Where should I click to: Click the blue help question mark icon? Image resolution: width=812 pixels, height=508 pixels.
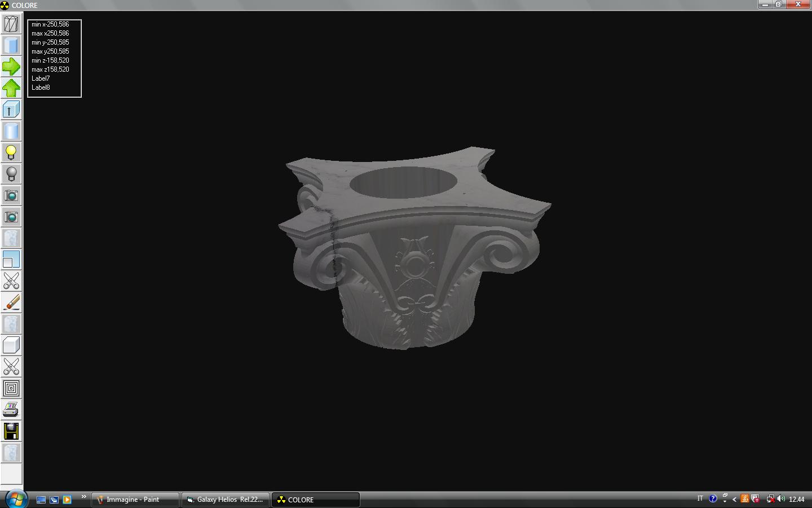713,498
